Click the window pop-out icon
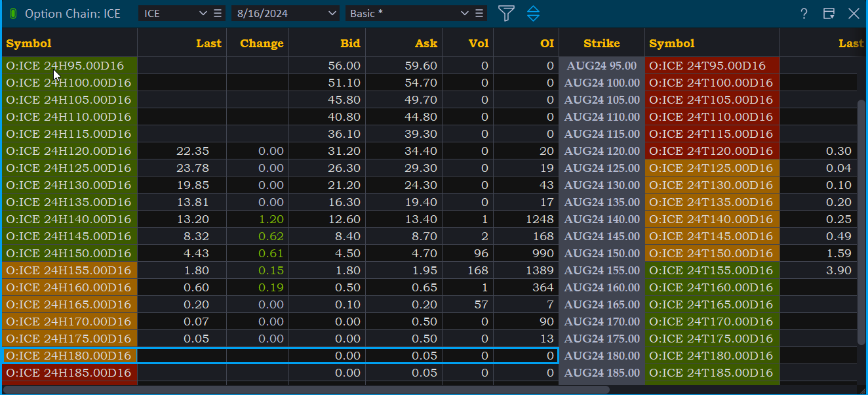Image resolution: width=868 pixels, height=395 pixels. click(829, 14)
